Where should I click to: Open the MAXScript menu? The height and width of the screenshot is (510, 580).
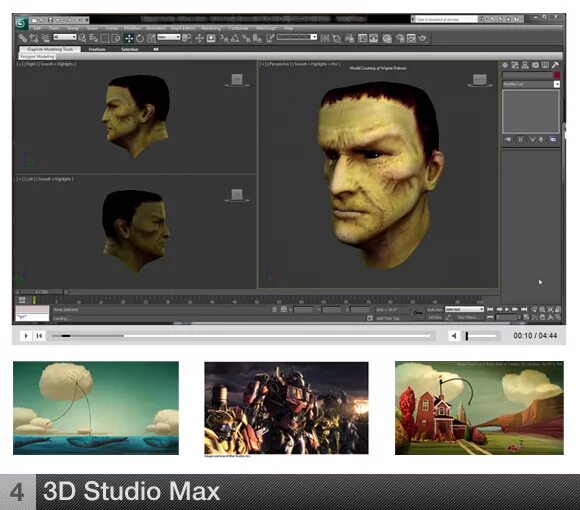point(266,28)
